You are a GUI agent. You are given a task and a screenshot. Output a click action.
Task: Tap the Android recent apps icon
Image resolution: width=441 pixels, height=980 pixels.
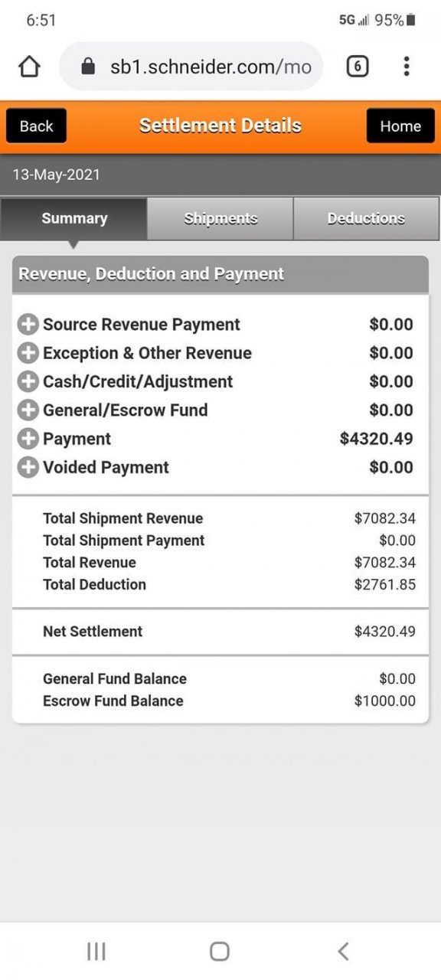pos(96,951)
